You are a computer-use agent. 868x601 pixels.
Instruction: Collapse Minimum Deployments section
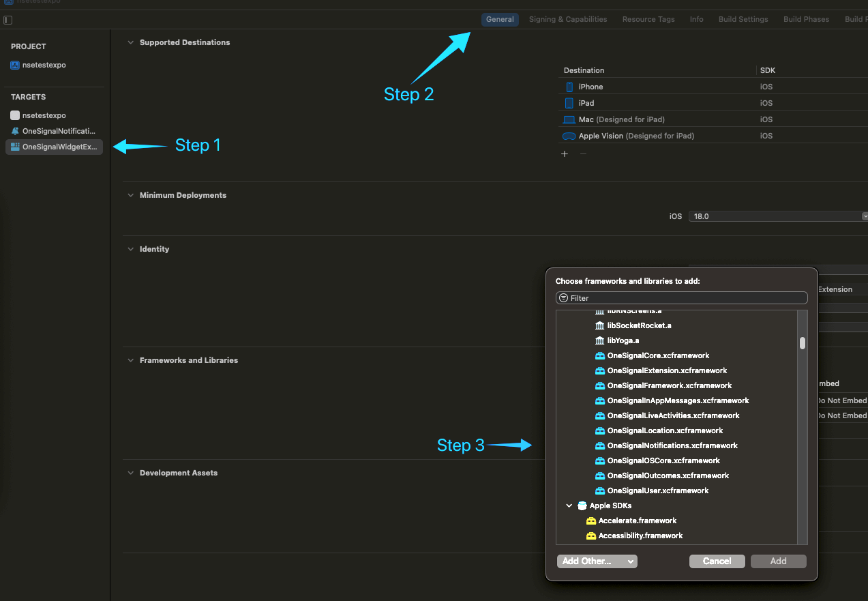click(131, 195)
